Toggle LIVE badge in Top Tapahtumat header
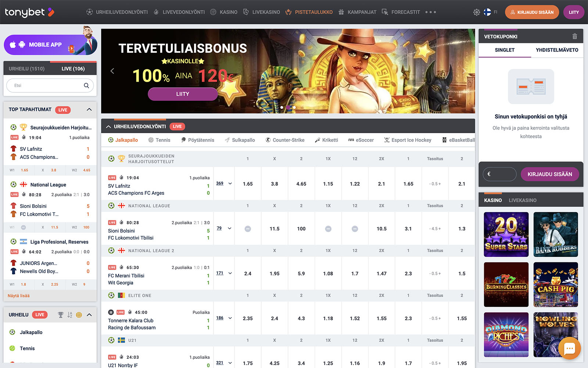Viewport: 588px width, 368px height. [63, 110]
